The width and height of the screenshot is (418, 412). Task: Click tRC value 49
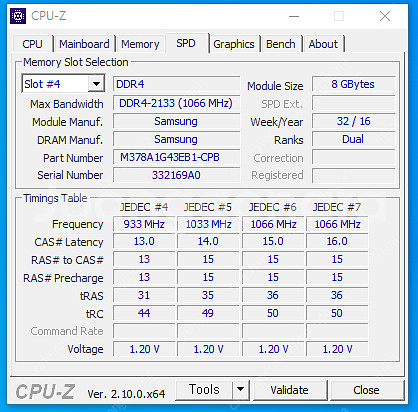tap(208, 313)
